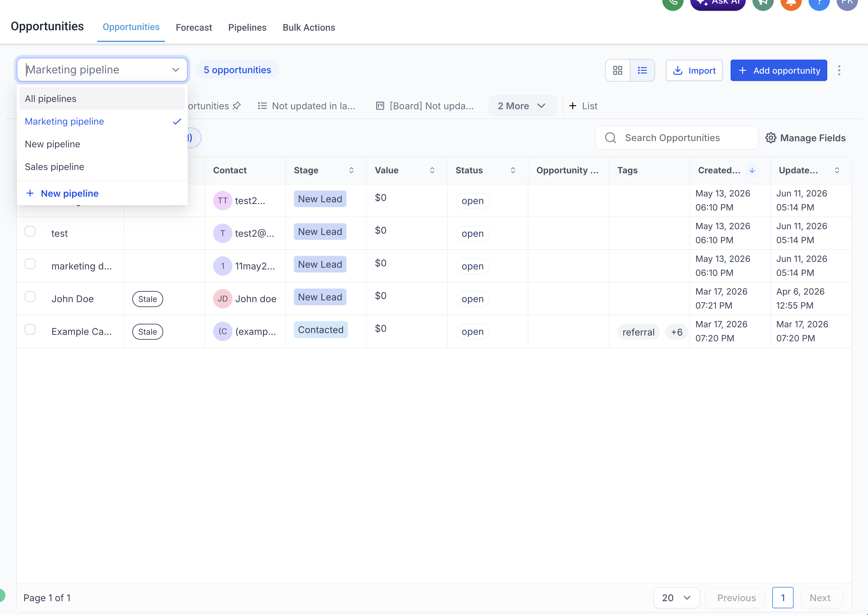Click Stale badge in Example Ca... row

pyautogui.click(x=147, y=332)
